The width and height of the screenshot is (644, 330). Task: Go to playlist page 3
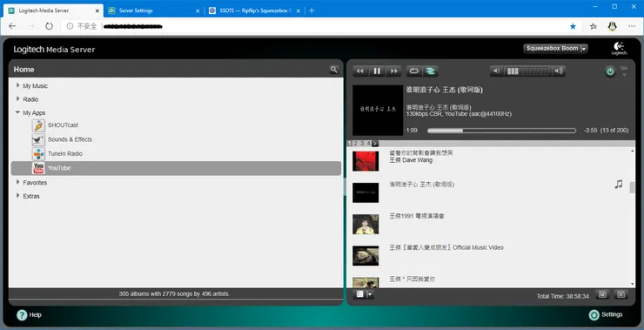(362, 144)
